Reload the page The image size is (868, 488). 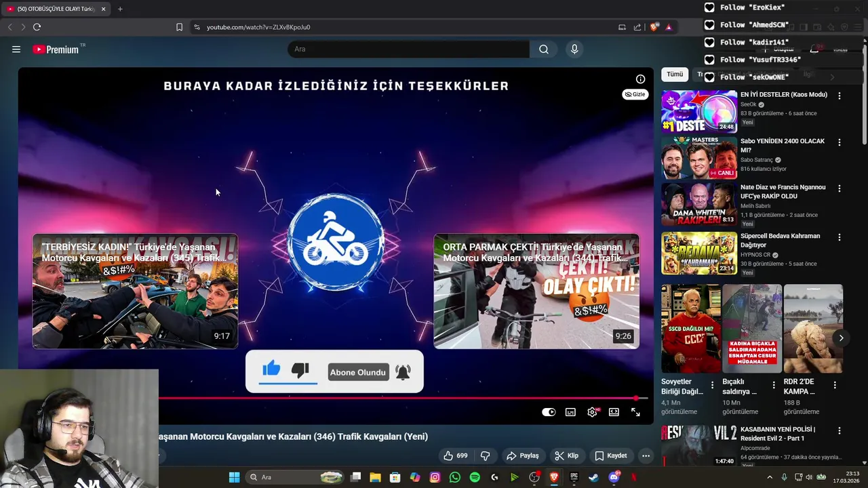(37, 27)
